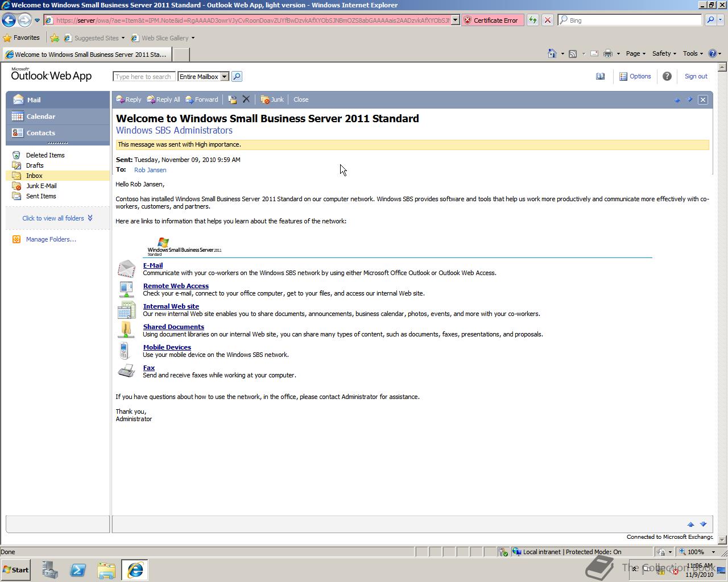Open PowerShell from taskbar
Screen dimensions: 728x582
pos(78,570)
